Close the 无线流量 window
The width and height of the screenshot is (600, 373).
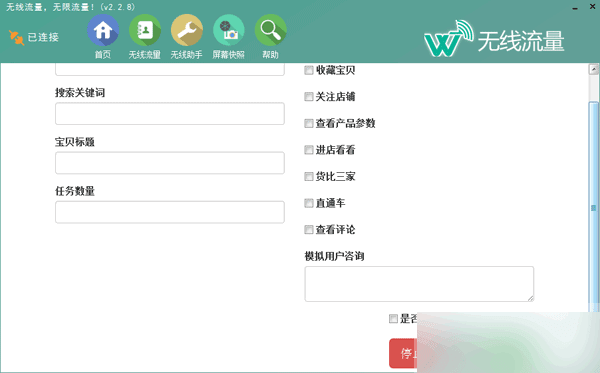click(x=592, y=7)
